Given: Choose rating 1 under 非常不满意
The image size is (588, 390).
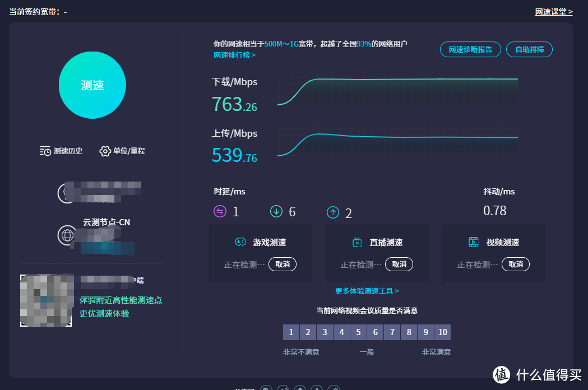Looking at the screenshot, I should click(291, 332).
